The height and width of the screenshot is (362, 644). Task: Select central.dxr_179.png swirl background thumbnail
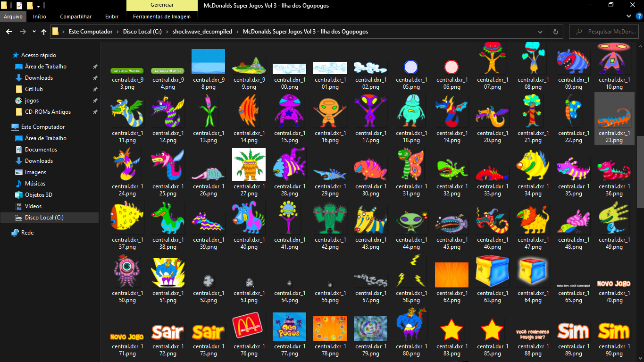[x=371, y=328]
